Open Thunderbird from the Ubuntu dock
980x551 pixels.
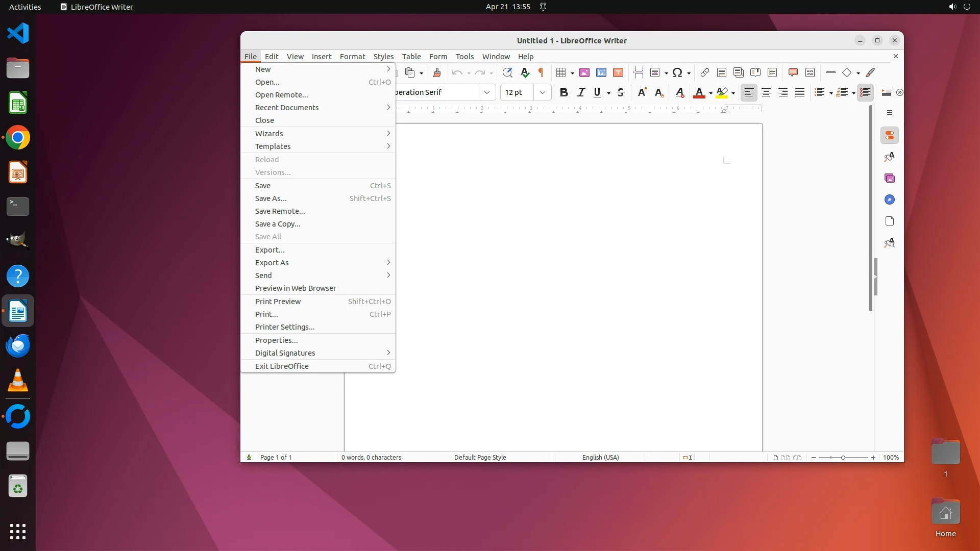tap(18, 346)
